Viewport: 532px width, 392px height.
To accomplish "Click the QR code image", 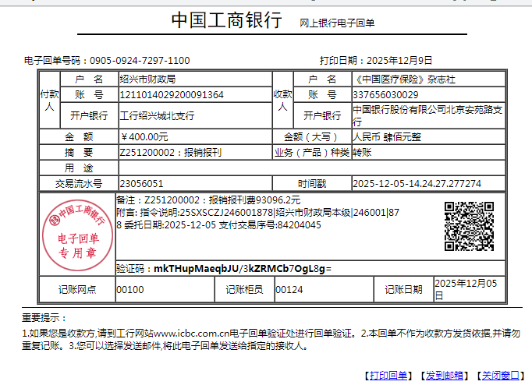I will [x=469, y=226].
